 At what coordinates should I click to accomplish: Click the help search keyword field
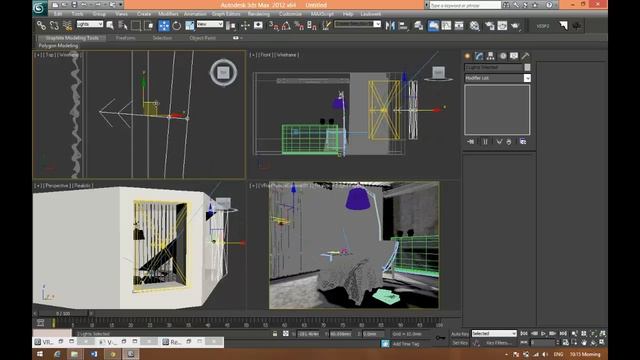coord(465,5)
